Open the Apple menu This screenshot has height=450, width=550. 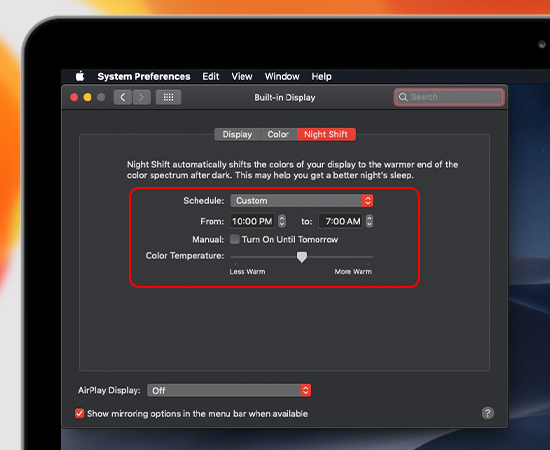pos(80,76)
